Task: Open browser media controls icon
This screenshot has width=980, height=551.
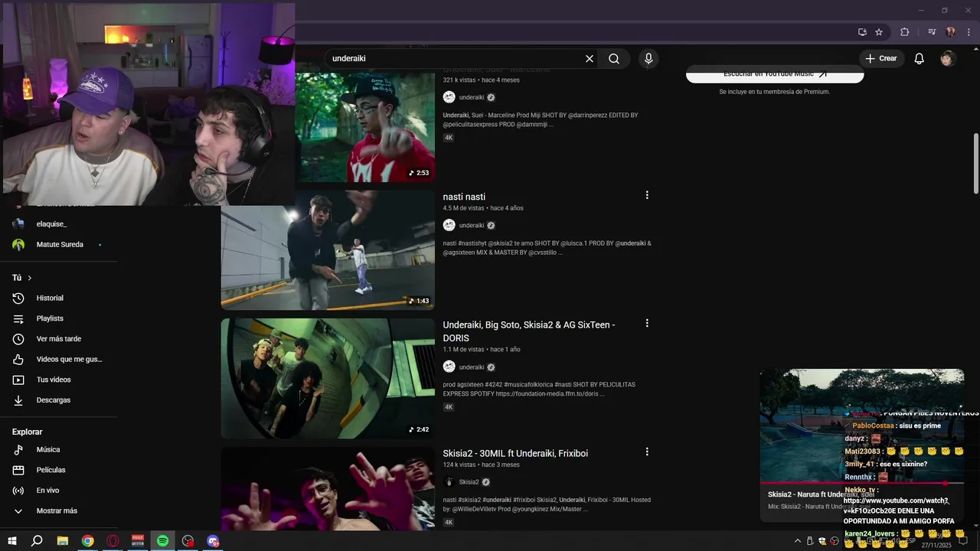Action: (932, 32)
